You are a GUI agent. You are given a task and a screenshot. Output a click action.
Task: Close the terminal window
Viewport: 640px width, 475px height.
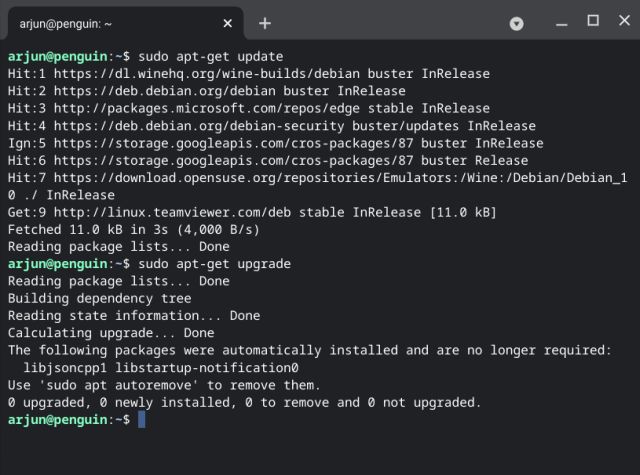(624, 20)
